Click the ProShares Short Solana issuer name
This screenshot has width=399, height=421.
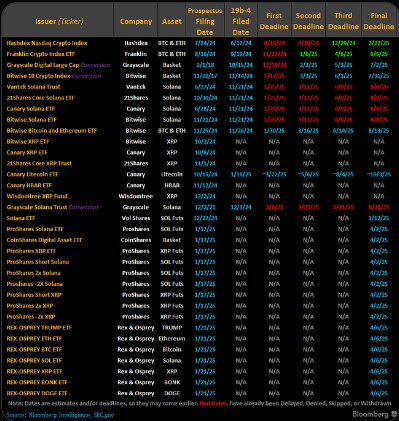click(38, 262)
